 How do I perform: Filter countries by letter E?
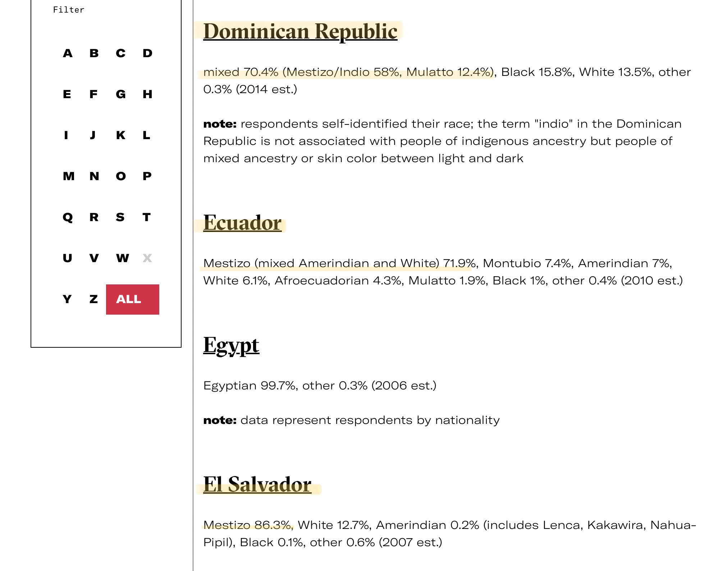[x=67, y=95]
